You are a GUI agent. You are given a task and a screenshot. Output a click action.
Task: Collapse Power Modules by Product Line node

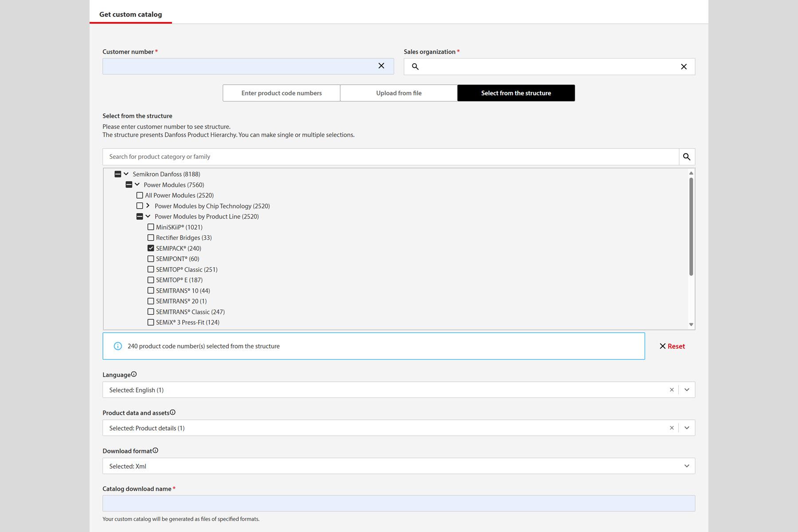coord(148,216)
